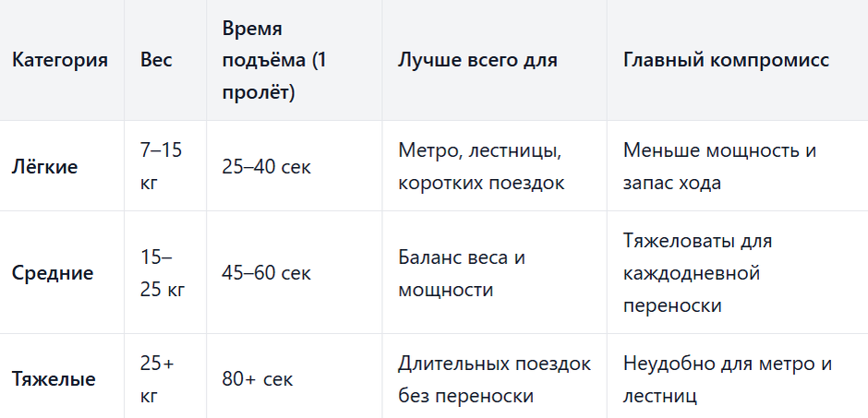Click the Неудобно для метро и лестниц cell
The image size is (868, 418).
click(x=728, y=379)
